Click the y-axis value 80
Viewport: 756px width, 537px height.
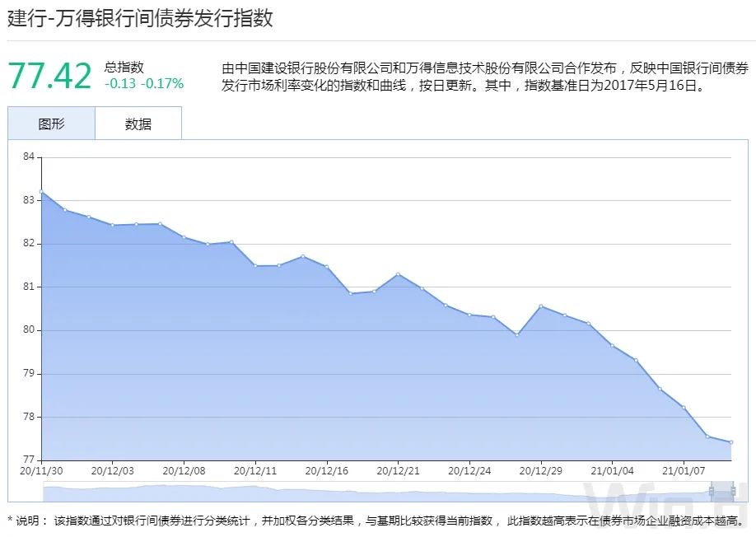pyautogui.click(x=29, y=329)
